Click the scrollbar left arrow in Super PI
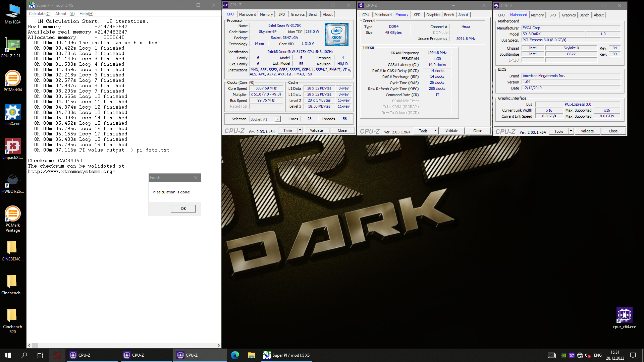The height and width of the screenshot is (362, 644). point(29,345)
